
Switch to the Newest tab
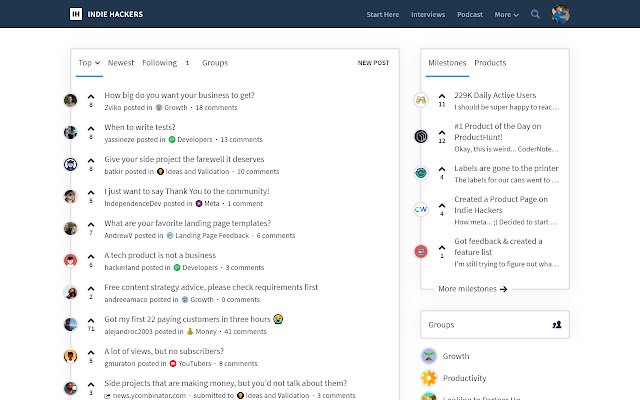click(121, 63)
